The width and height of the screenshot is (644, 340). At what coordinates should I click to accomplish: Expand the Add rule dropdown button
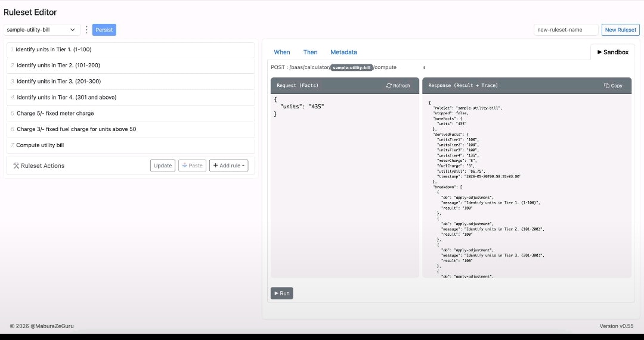pos(229,166)
